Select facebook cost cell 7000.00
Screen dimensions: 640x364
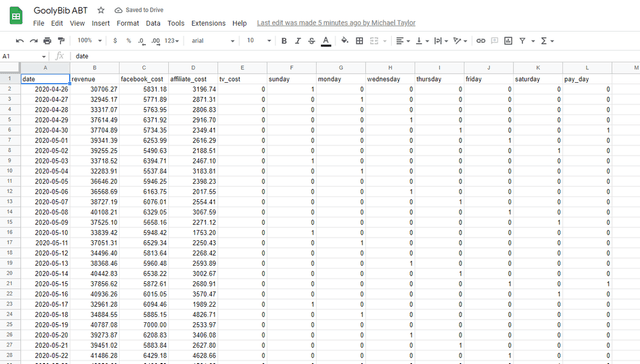(x=144, y=325)
